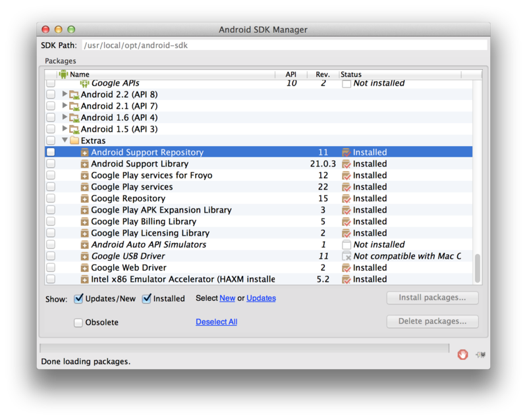Collapse the Extras node

click(65, 140)
